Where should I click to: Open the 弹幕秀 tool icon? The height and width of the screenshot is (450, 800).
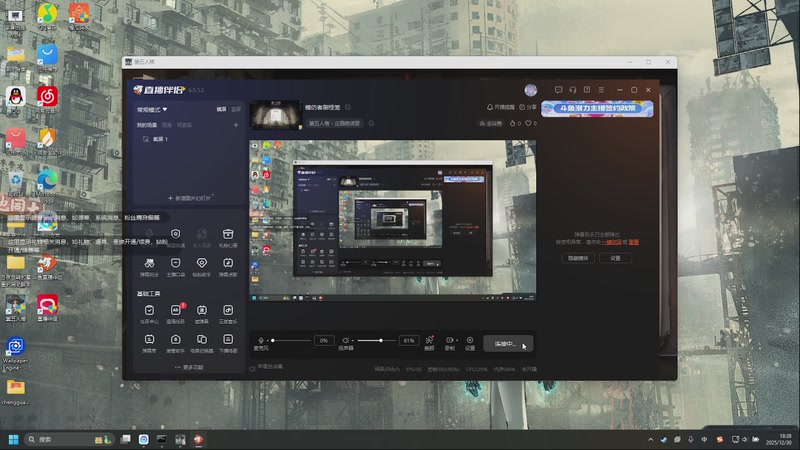[x=149, y=340]
